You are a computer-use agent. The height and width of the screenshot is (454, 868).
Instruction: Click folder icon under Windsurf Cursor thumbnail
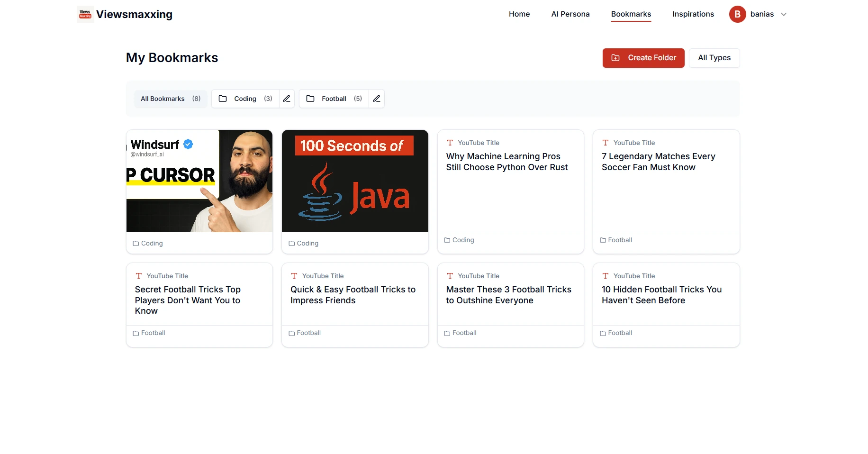click(x=136, y=244)
